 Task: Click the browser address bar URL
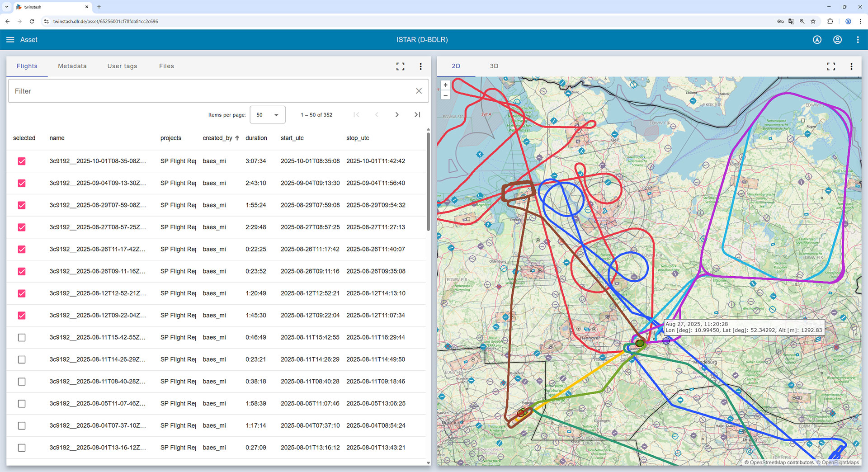point(105,21)
